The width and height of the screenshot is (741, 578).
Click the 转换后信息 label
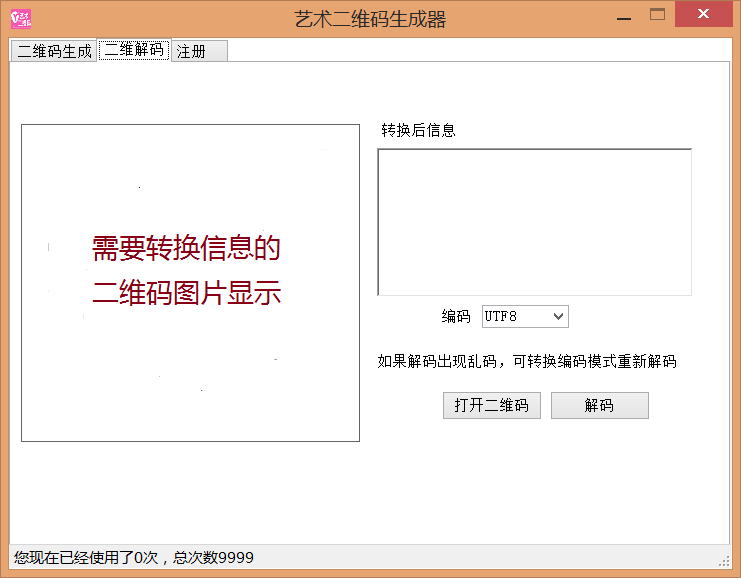click(418, 130)
